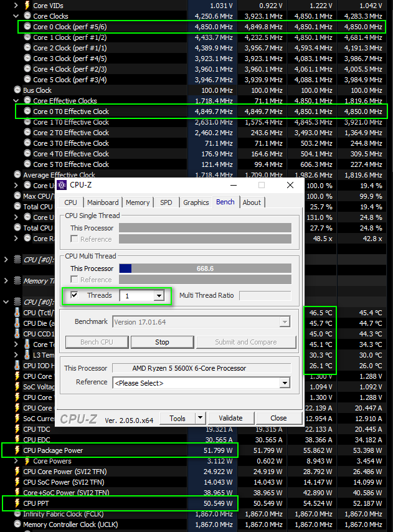393x532 pixels.
Task: Collapse the Core Clocks tree group
Action: click(x=16, y=16)
